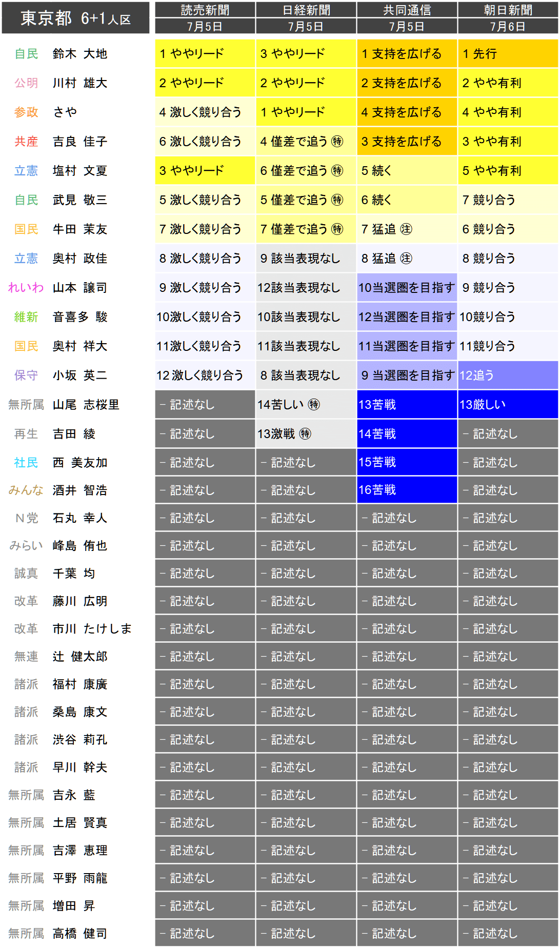Click the 5 続く cell for 塩村 文夏
The width and height of the screenshot is (560, 948).
coord(407,171)
